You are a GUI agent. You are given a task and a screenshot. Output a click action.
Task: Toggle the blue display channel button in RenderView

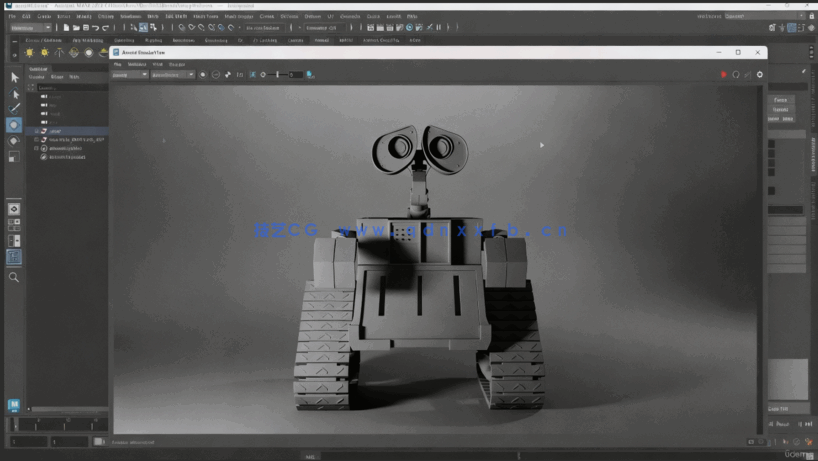pos(252,74)
